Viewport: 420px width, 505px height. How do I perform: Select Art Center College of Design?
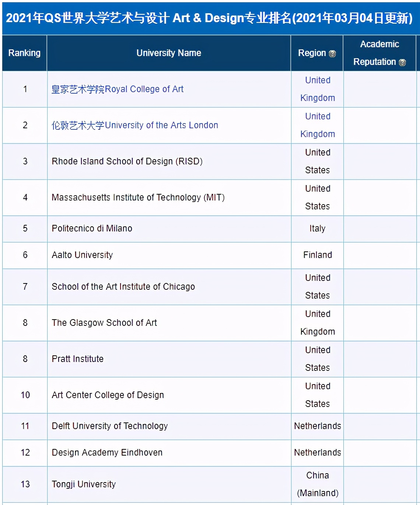[108, 395]
